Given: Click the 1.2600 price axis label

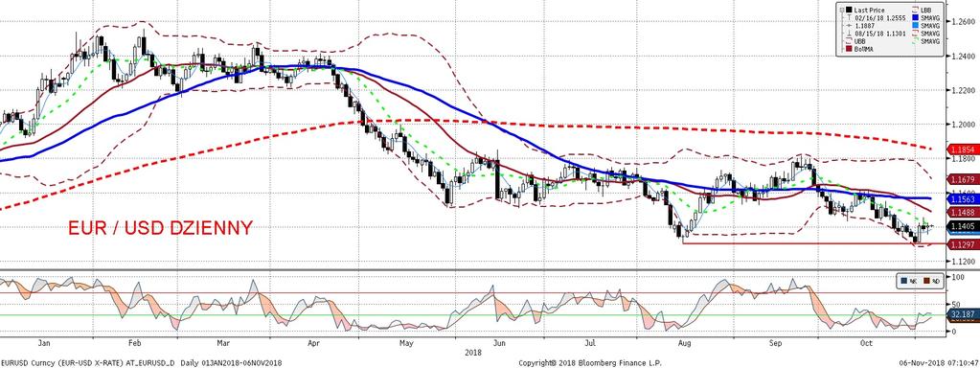Looking at the screenshot, I should tap(962, 21).
